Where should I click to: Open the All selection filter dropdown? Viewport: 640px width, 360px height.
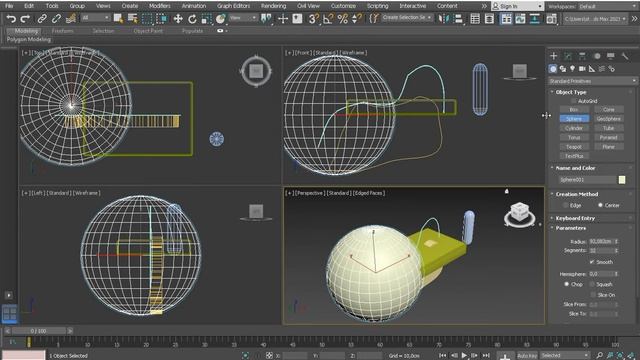point(96,18)
